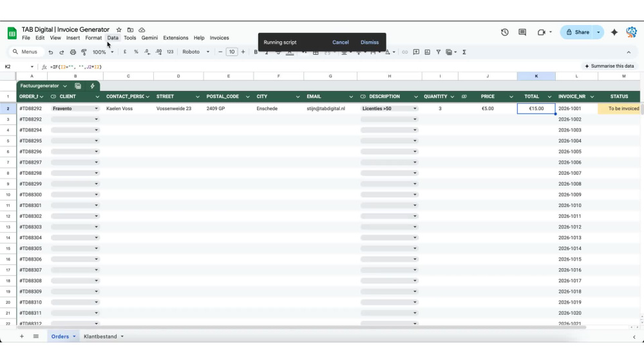This screenshot has width=644, height=363.
Task: Click the Undo arrow in toolbar
Action: point(50,52)
